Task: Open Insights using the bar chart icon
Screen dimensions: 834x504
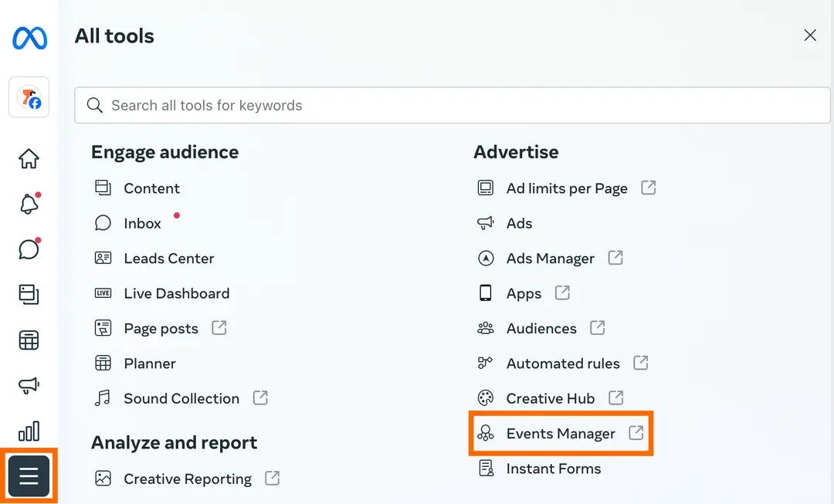Action: (29, 431)
